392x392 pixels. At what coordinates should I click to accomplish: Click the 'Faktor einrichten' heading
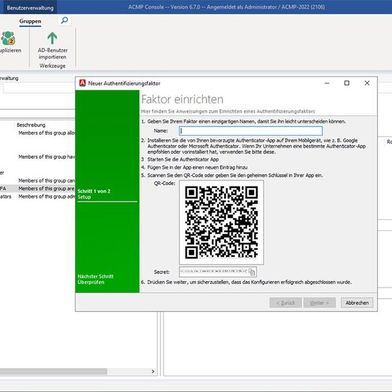coord(182,99)
